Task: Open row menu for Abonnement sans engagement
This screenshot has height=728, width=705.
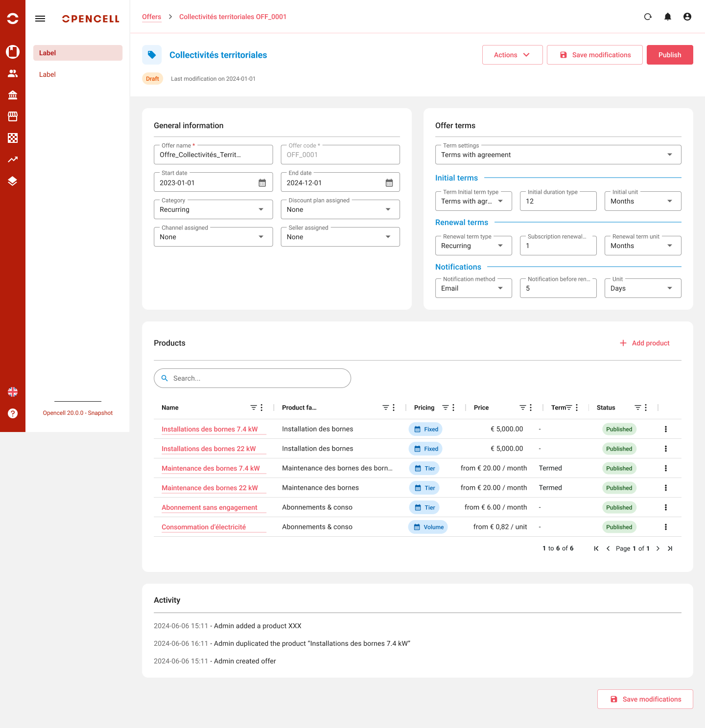Action: (x=666, y=507)
